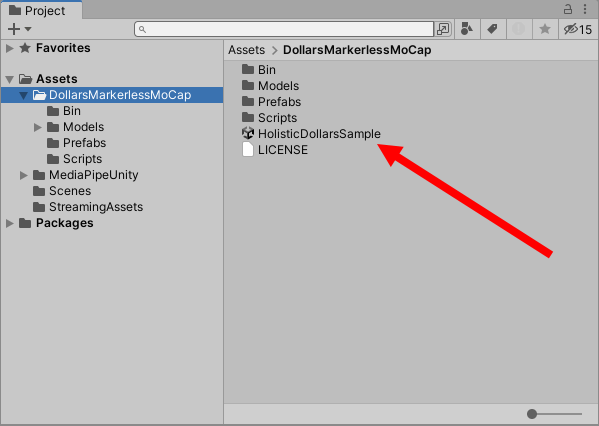Click DollarsMarkerlessMoCap in the breadcrumb path
The width and height of the screenshot is (599, 426).
(357, 50)
